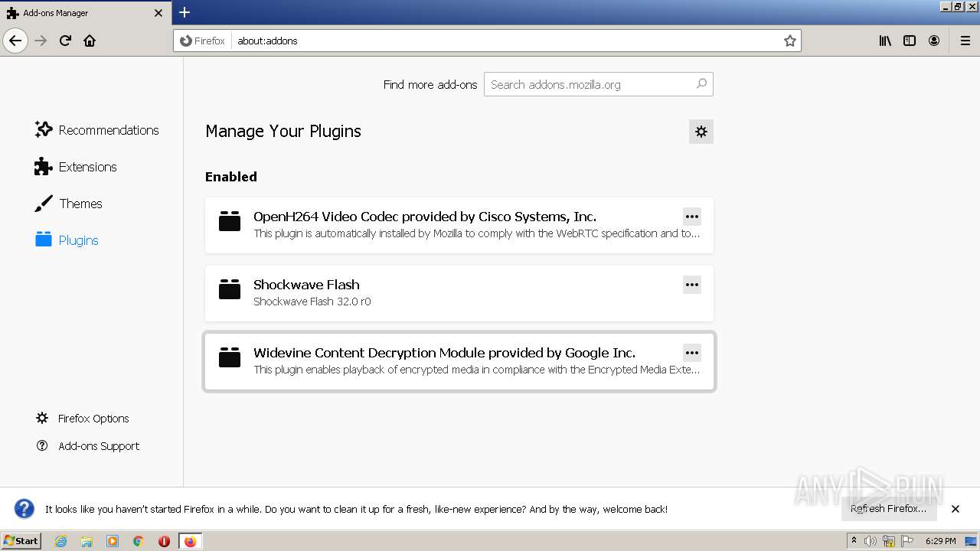
Task: Select the Add-ons Manager tab
Action: tap(86, 13)
